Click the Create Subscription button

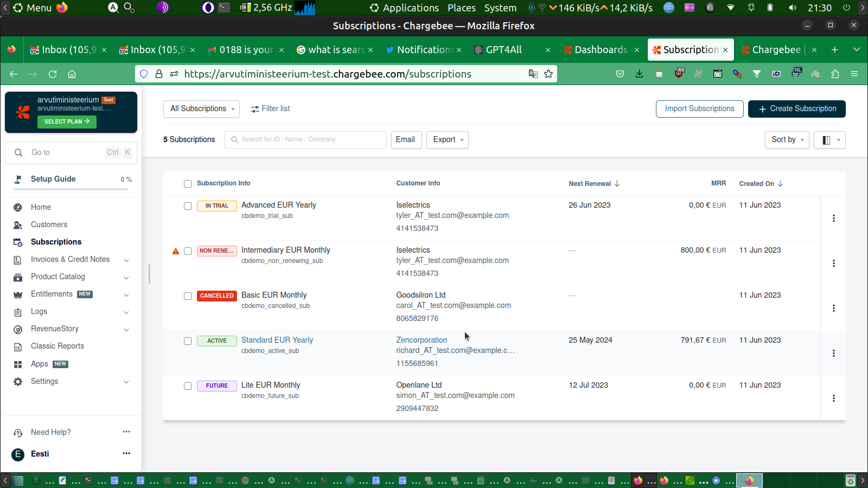pos(797,109)
